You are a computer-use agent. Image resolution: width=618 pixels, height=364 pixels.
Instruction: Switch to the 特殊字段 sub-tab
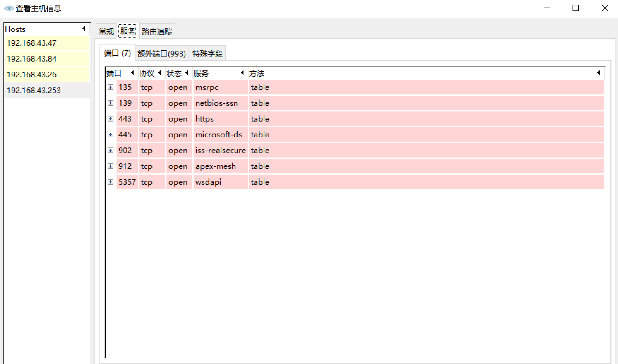(207, 54)
